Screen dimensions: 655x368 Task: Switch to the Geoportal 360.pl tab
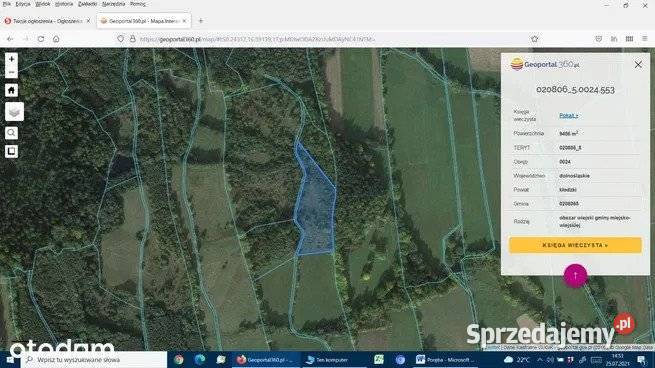(x=144, y=21)
